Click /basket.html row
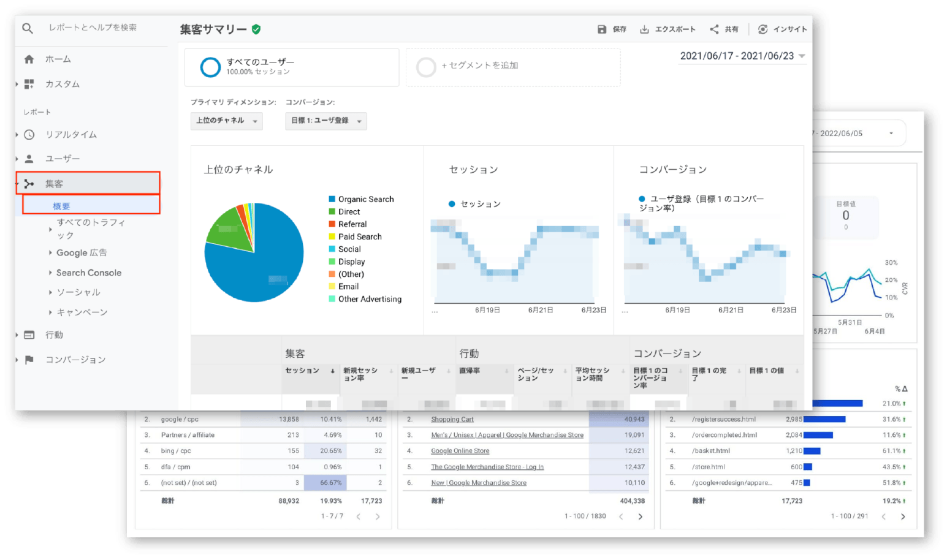The image size is (947, 560). point(788,451)
